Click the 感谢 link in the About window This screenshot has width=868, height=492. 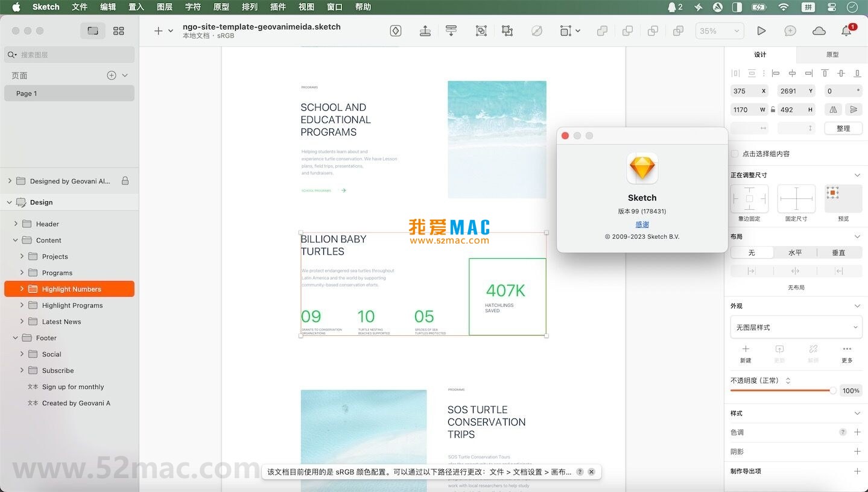(x=641, y=224)
